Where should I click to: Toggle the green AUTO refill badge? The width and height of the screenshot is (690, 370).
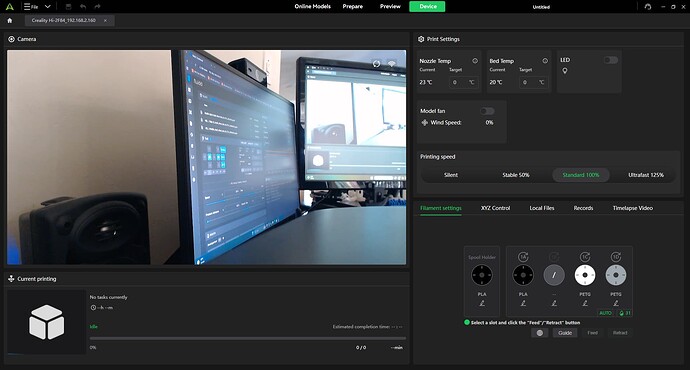[606, 313]
